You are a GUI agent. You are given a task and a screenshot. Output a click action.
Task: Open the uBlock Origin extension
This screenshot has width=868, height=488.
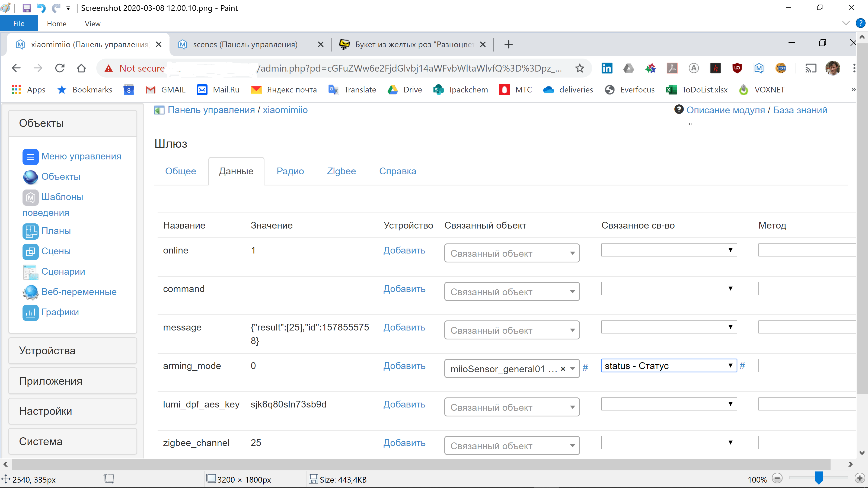point(737,68)
